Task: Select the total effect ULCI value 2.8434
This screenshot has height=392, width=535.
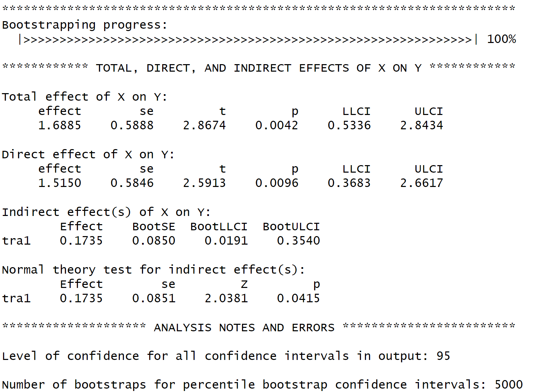Action: click(x=421, y=126)
